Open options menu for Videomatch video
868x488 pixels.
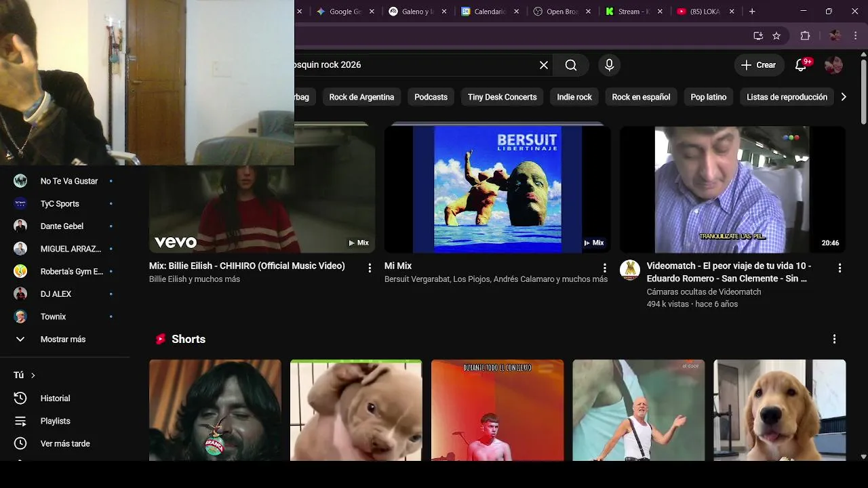(x=840, y=268)
